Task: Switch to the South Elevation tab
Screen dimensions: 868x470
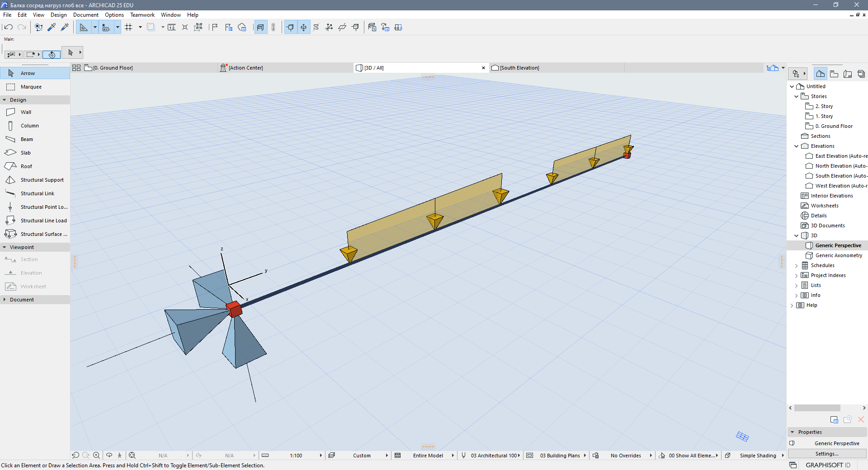Action: [x=519, y=68]
